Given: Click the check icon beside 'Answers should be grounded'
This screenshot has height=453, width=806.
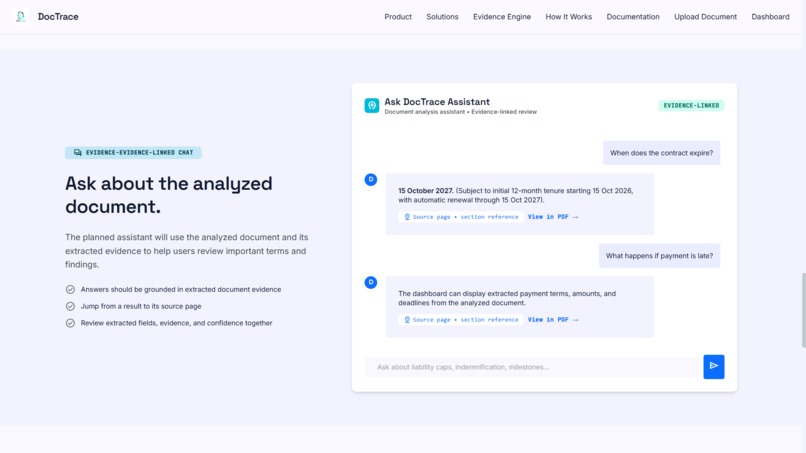Looking at the screenshot, I should coord(70,289).
